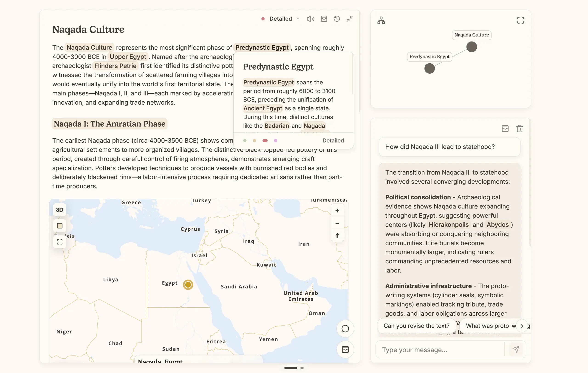
Task: Open the Predynastic Egypt link in article's first line
Action: pos(262,47)
